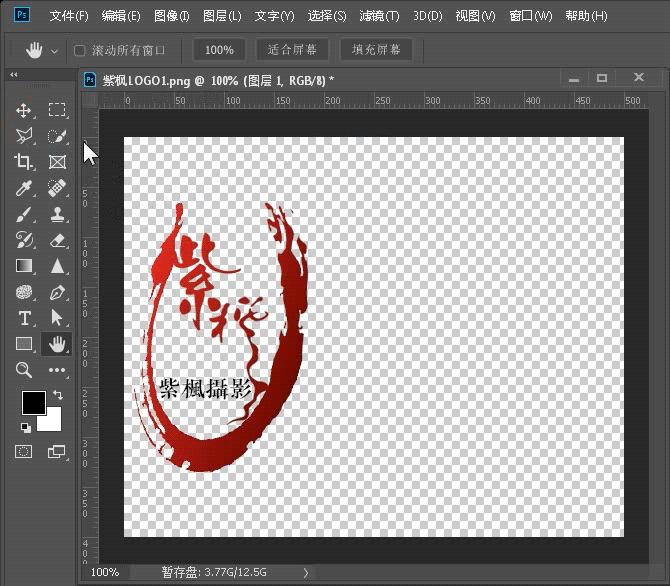This screenshot has height=586, width=670.
Task: Minimize the document window
Action: [x=574, y=80]
